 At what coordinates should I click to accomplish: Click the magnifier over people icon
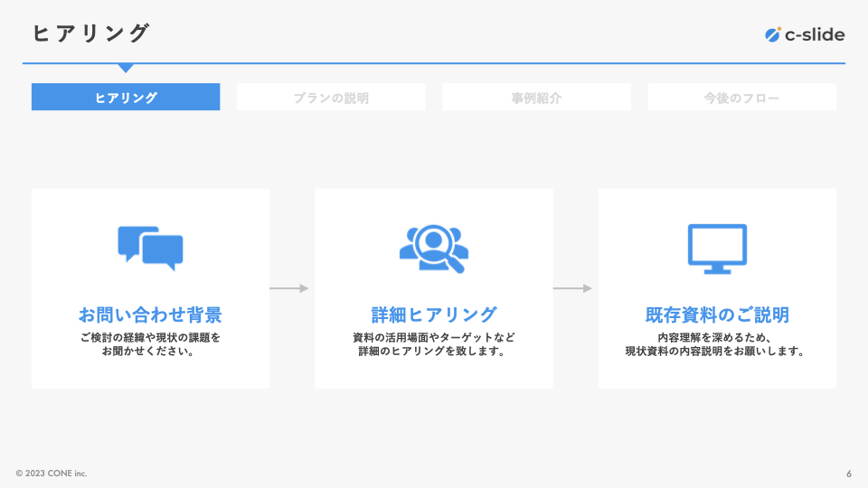434,249
